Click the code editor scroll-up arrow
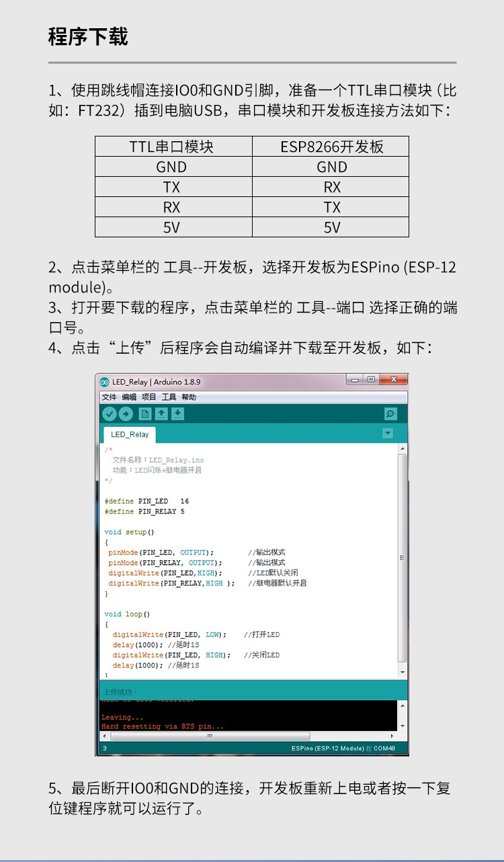Viewport: 504px width, 862px height. click(x=403, y=448)
